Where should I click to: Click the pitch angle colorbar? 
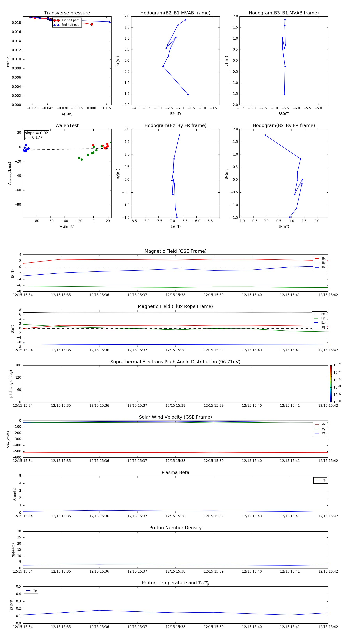tap(331, 384)
